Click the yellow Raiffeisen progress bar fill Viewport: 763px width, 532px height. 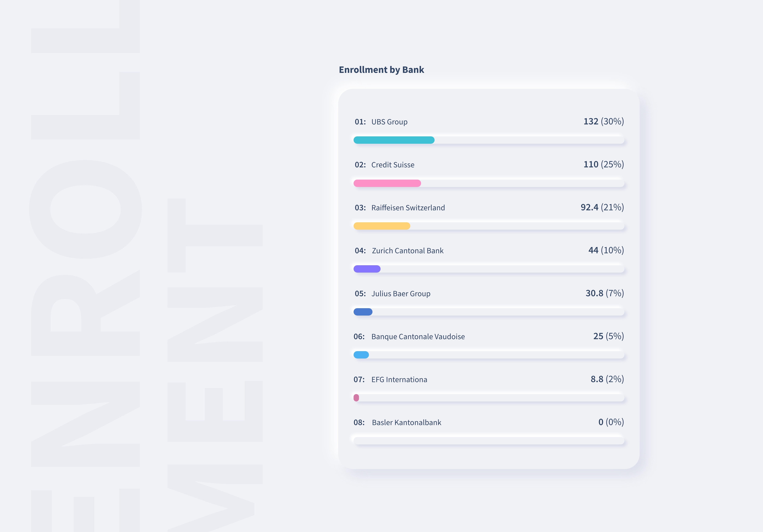[381, 226]
